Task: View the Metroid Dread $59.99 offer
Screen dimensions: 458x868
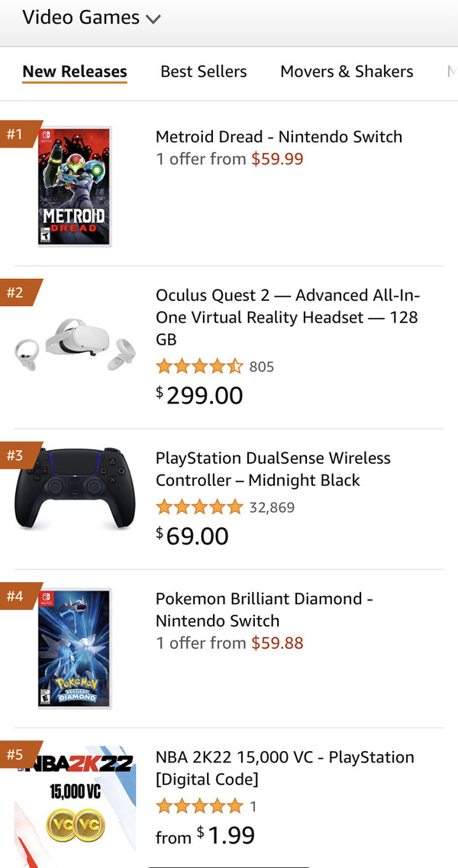Action: click(x=277, y=160)
